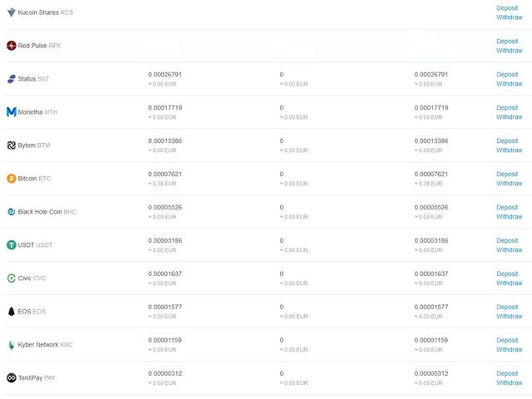This screenshot has width=532, height=399.
Task: Click the EOS black drop icon
Action: point(11,312)
